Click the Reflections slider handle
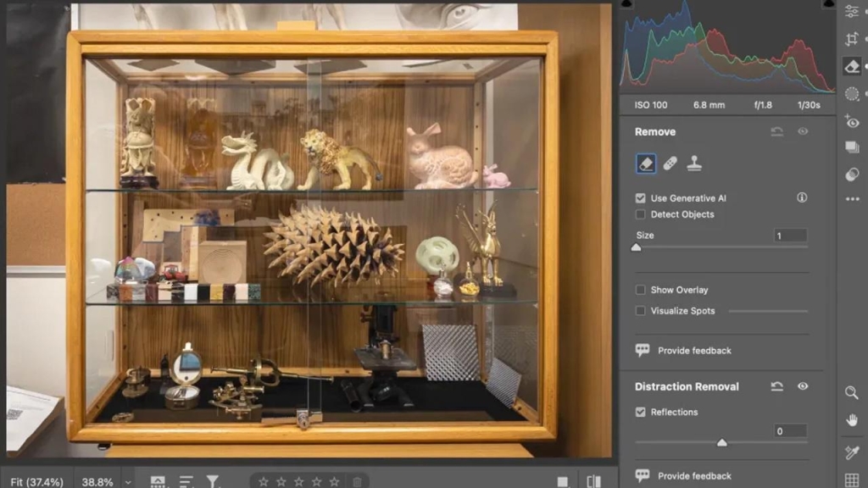Image resolution: width=868 pixels, height=488 pixels. tap(722, 442)
